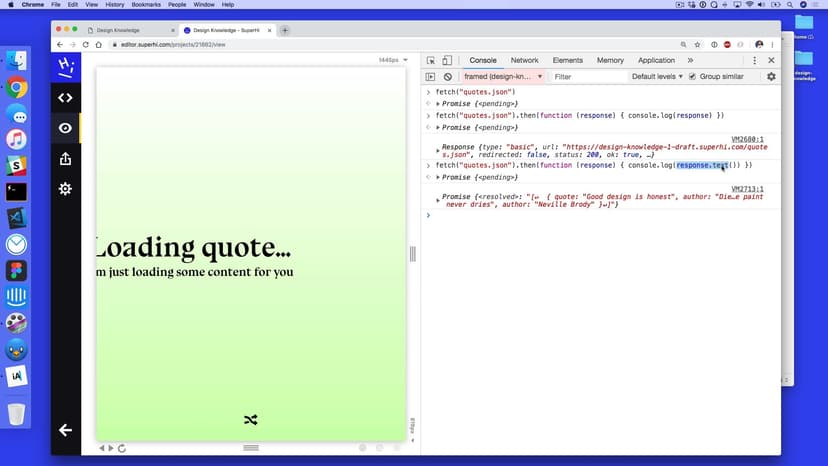
Task: Toggle the console sidebar panel
Action: (x=431, y=77)
